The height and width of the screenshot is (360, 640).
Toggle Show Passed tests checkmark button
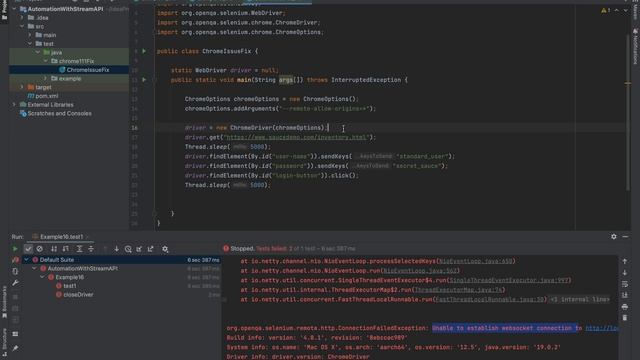coord(28,249)
